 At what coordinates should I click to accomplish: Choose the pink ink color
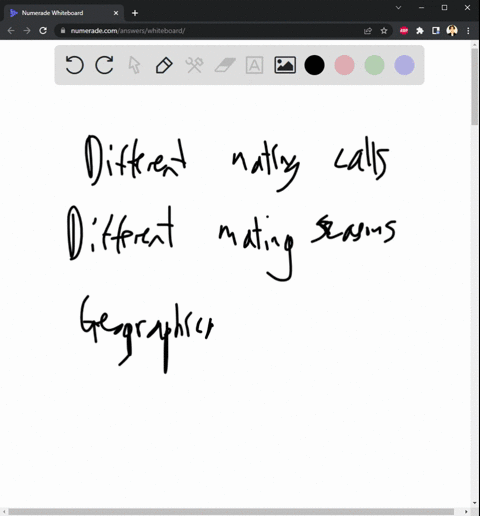pos(344,65)
